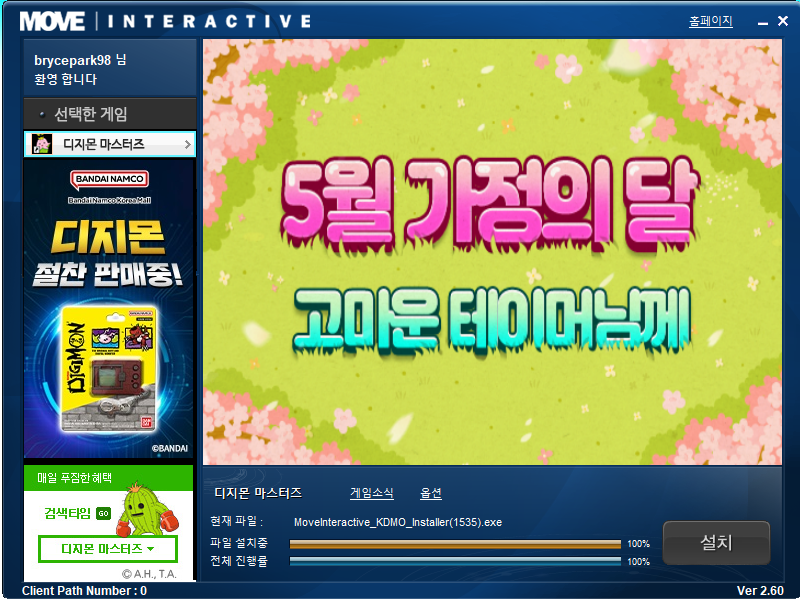Click the 디지몬 마스터즈 game icon thumbnail
Image resolution: width=800 pixels, height=600 pixels.
point(42,144)
